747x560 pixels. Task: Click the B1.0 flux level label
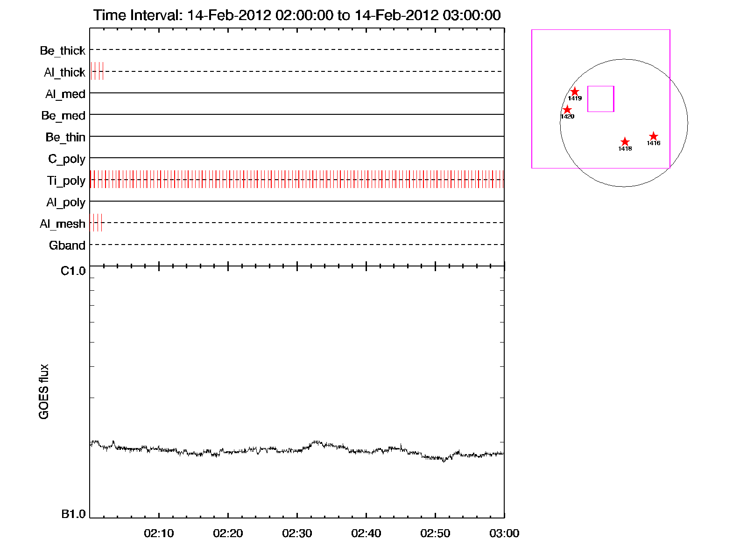pyautogui.click(x=73, y=514)
